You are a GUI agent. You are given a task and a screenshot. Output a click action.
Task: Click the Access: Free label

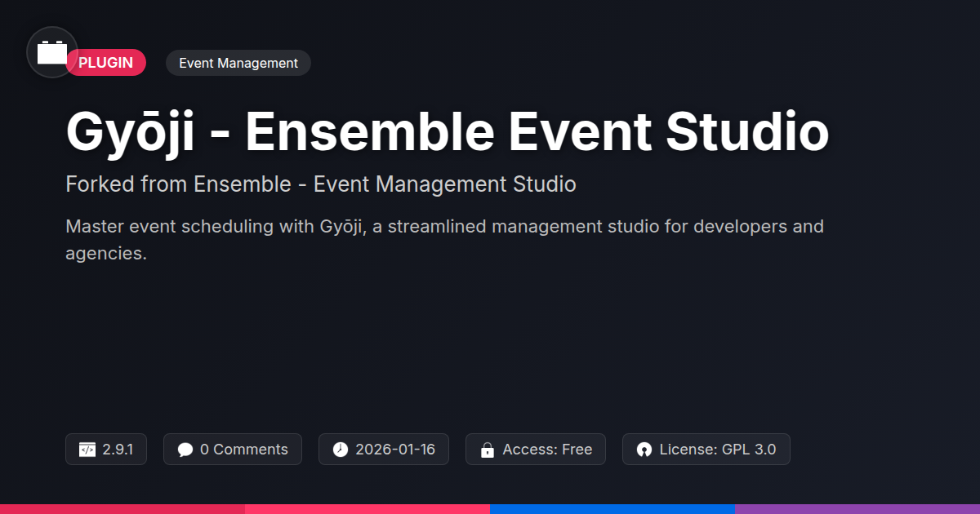pos(547,450)
